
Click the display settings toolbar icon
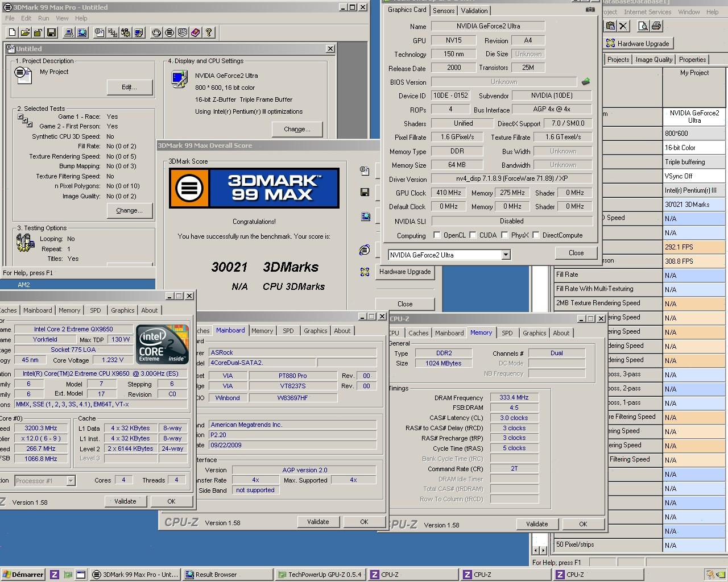[139, 32]
